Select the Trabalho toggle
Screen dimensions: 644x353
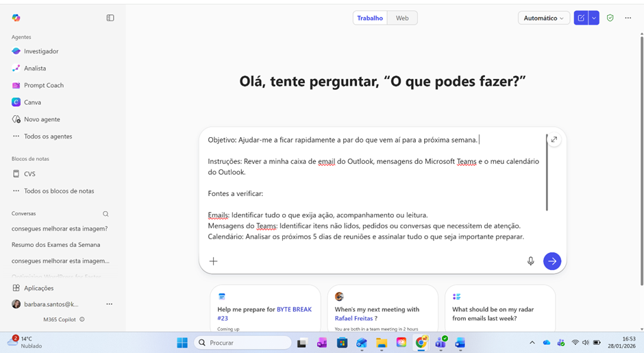370,18
